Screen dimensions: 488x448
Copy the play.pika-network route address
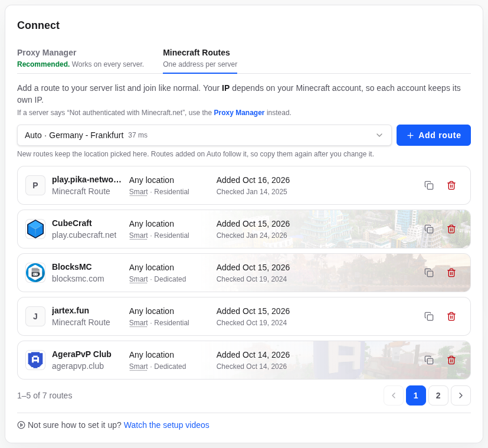click(x=429, y=185)
